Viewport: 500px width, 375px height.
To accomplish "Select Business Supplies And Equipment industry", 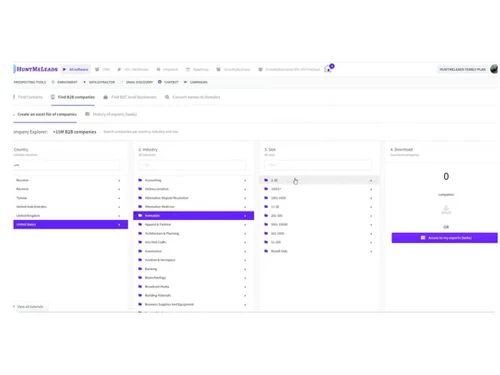I will (193, 304).
